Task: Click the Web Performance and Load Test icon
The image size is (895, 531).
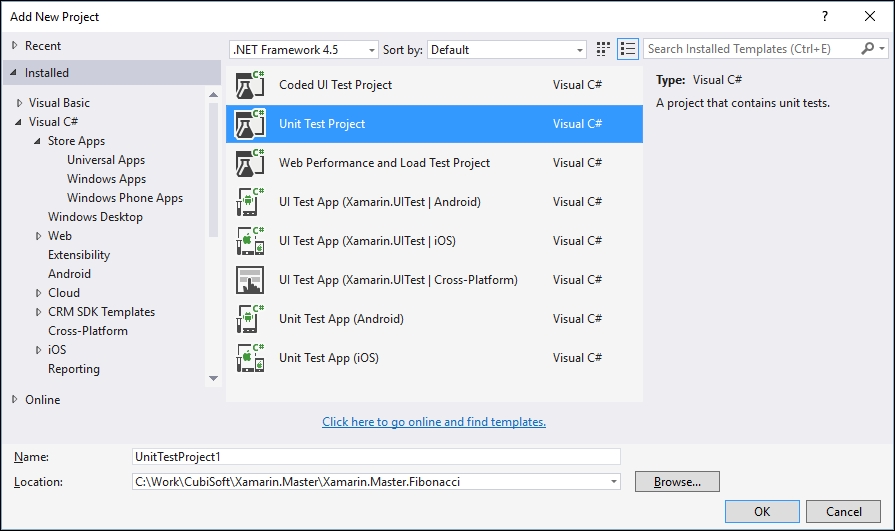Action: [250, 163]
